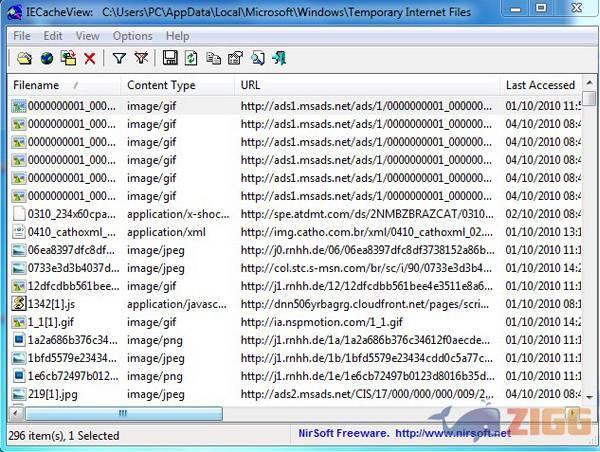This screenshot has height=452, width=600.
Task: Open the Options menu
Action: [x=132, y=36]
